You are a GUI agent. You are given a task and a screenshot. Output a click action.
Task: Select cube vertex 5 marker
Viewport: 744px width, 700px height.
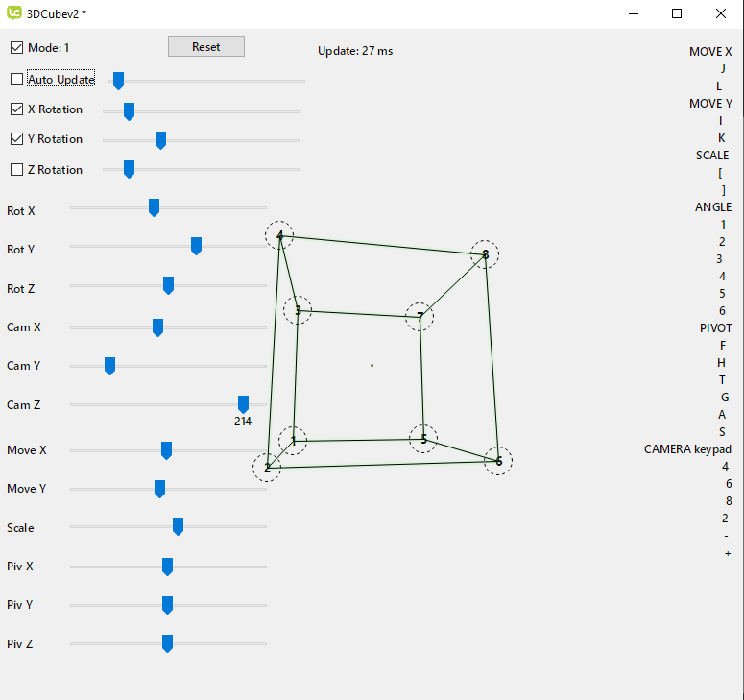click(422, 439)
